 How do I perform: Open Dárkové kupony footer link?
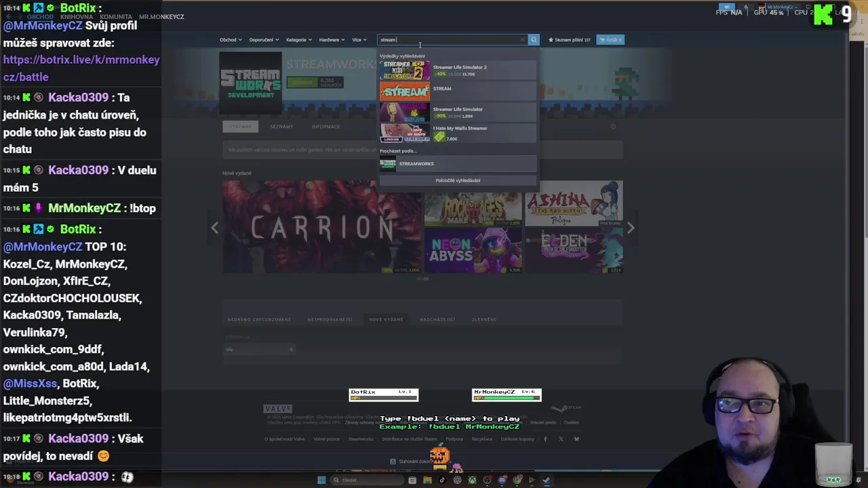pos(517,439)
